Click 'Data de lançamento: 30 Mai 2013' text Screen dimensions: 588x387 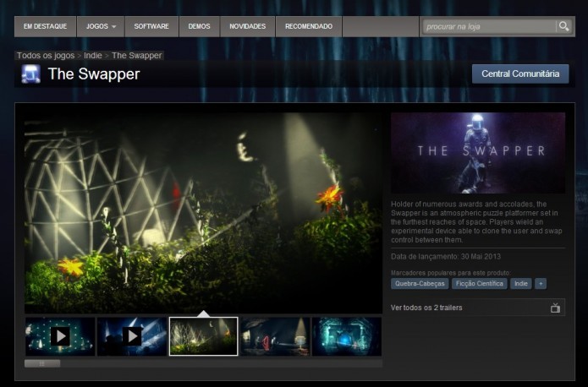446,257
